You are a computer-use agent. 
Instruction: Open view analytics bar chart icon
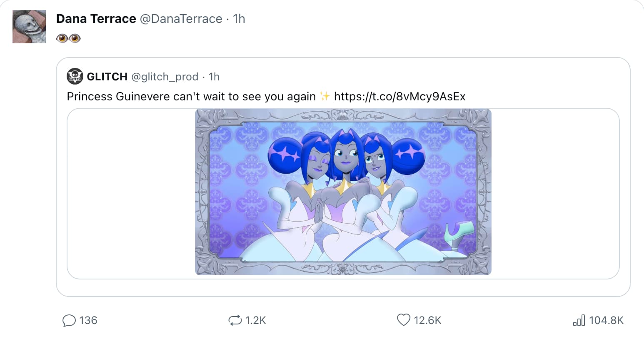[579, 320]
